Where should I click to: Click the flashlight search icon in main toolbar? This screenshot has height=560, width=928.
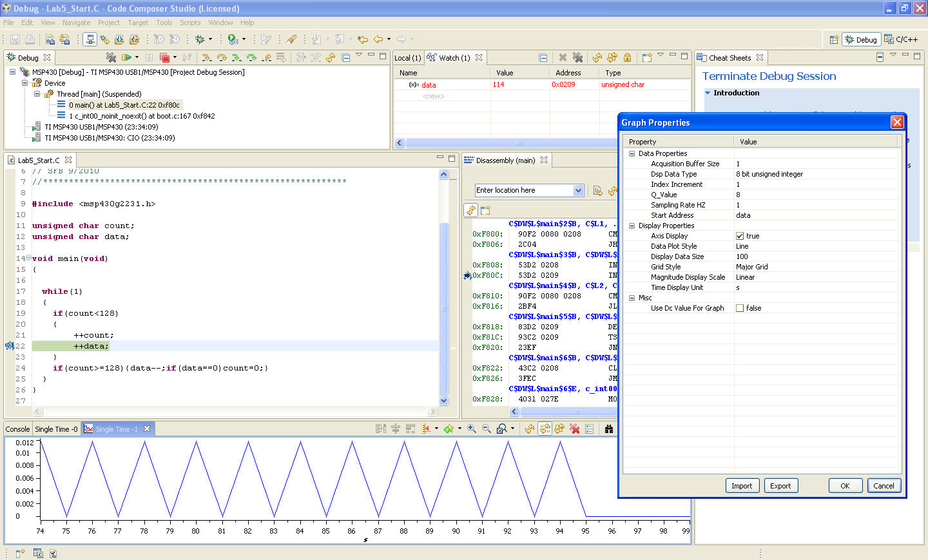coord(291,39)
